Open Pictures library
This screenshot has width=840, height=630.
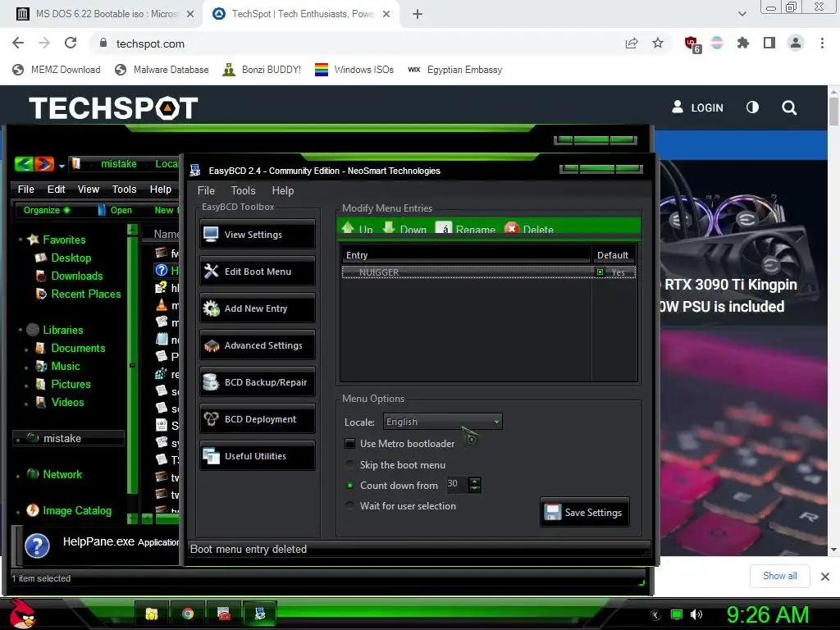(71, 384)
